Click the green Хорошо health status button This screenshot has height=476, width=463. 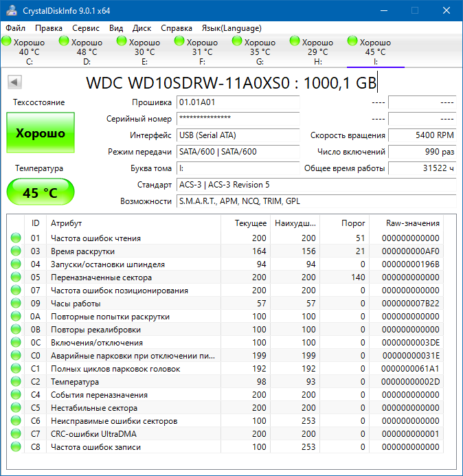click(41, 133)
